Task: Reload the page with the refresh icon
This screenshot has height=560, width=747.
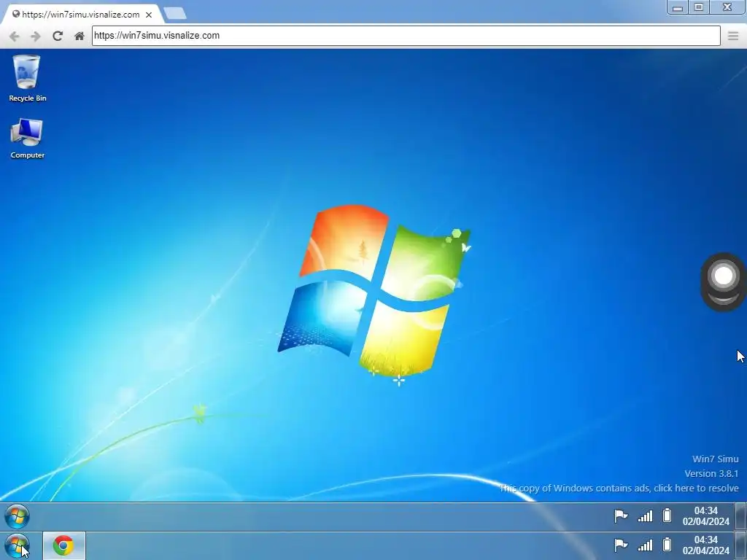Action: click(58, 36)
